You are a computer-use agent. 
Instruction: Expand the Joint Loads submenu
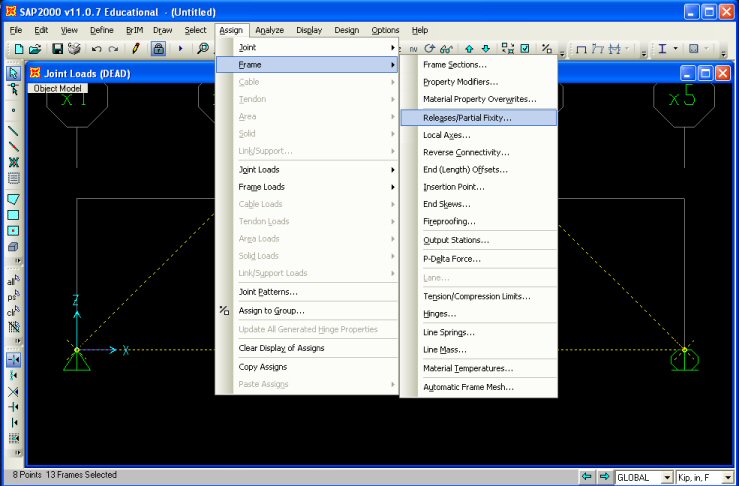pos(307,170)
